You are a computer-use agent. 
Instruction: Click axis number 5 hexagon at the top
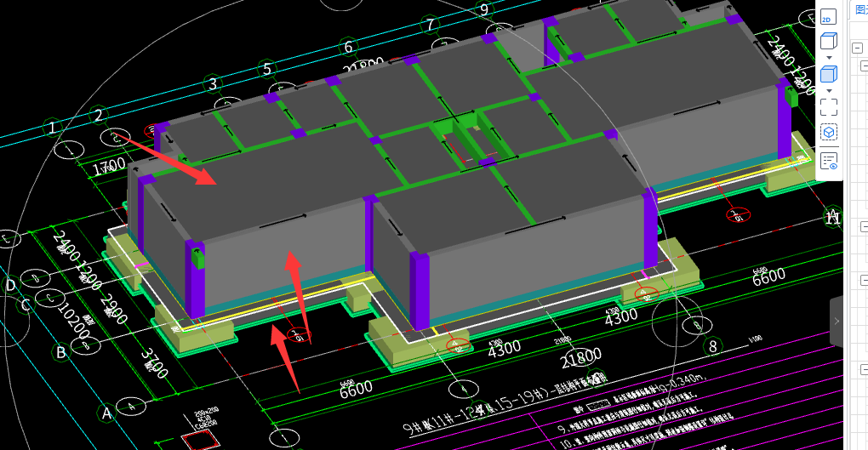(x=267, y=69)
